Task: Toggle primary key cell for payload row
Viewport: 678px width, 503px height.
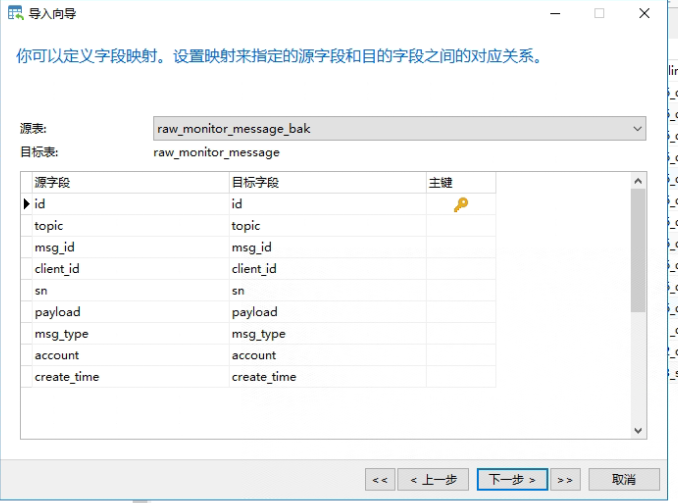Action: pyautogui.click(x=460, y=312)
